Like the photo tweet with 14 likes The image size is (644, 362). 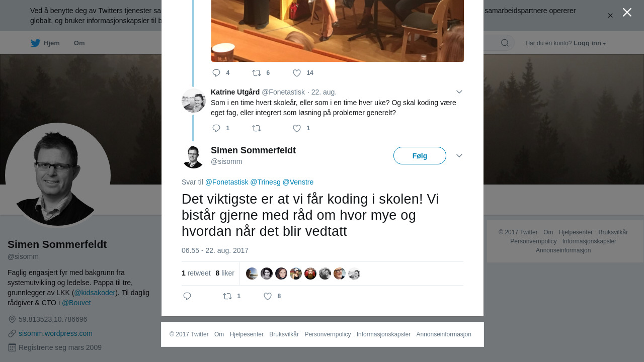point(303,73)
